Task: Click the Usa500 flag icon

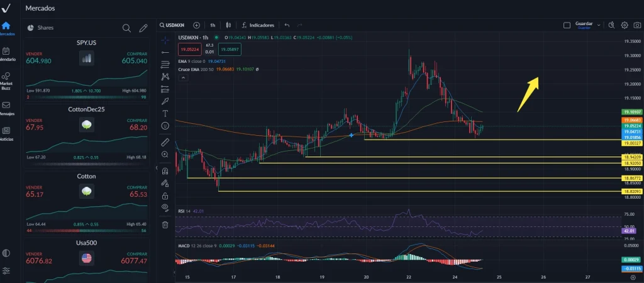Action: pos(87,258)
